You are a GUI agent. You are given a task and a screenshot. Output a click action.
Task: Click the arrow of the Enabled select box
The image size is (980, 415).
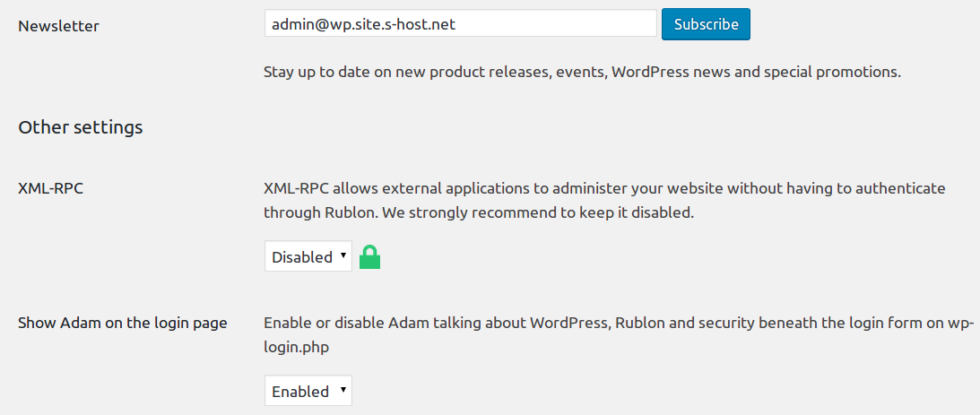pos(343,390)
